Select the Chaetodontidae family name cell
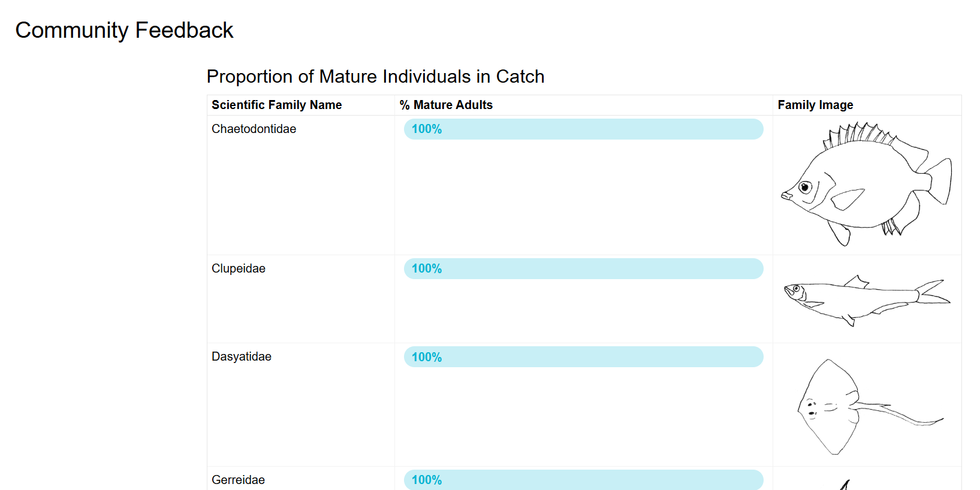Screen dimensions: 980x490 coord(254,129)
